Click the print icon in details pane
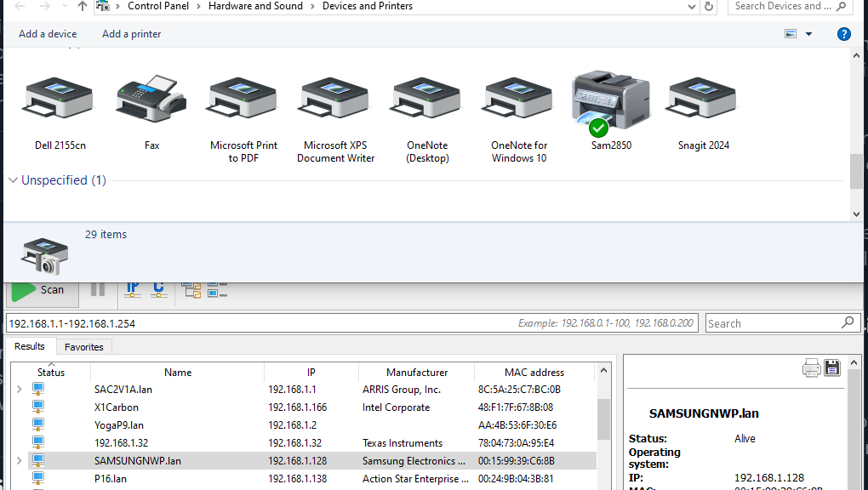This screenshot has width=868, height=490. 812,367
